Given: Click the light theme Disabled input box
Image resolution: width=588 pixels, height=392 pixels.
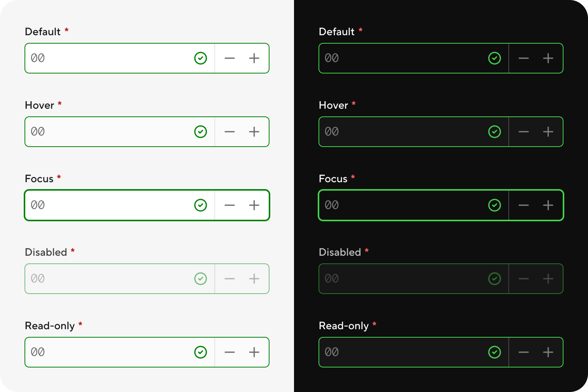Looking at the screenshot, I should 120,279.
